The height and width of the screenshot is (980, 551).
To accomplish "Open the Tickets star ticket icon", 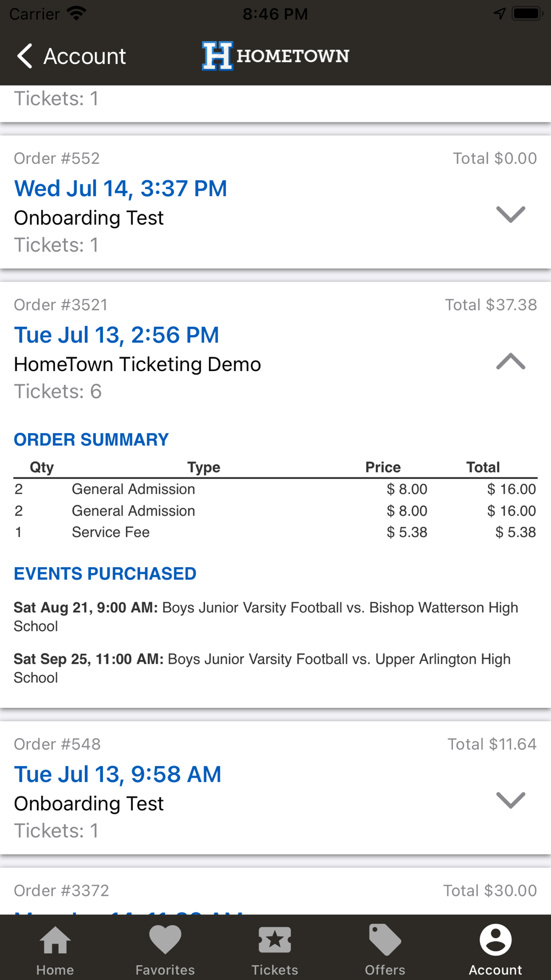I will tap(275, 940).
